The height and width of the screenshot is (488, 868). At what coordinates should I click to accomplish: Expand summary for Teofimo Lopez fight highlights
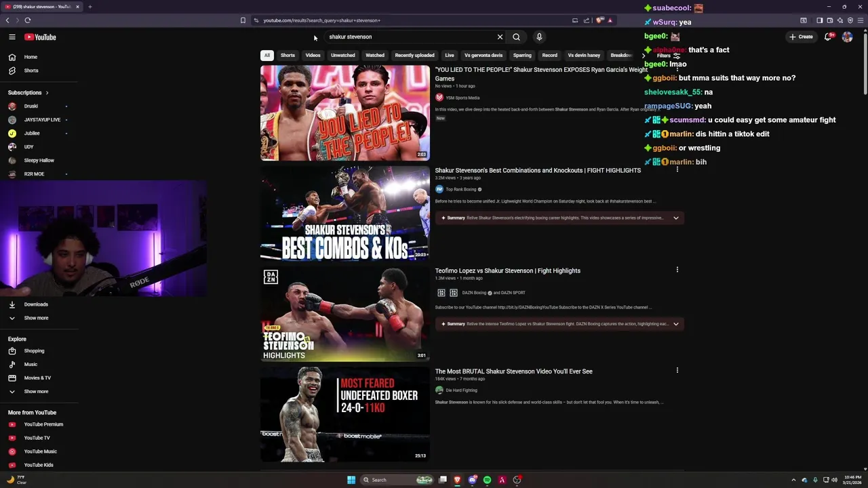(675, 324)
